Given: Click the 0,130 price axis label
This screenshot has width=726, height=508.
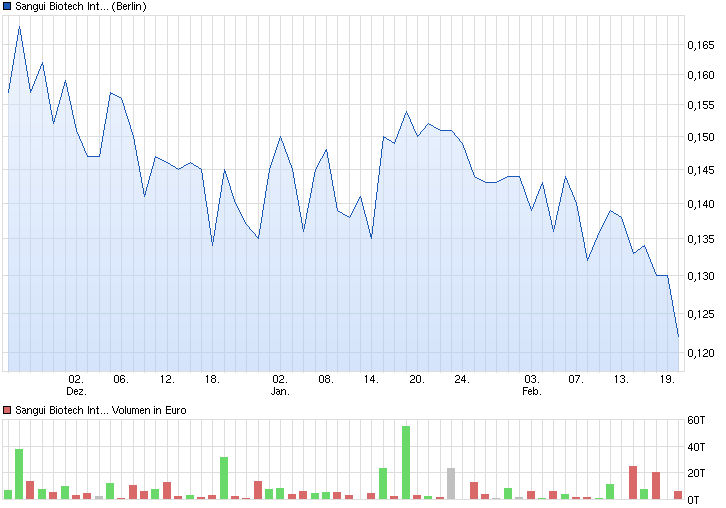Looking at the screenshot, I should point(701,276).
